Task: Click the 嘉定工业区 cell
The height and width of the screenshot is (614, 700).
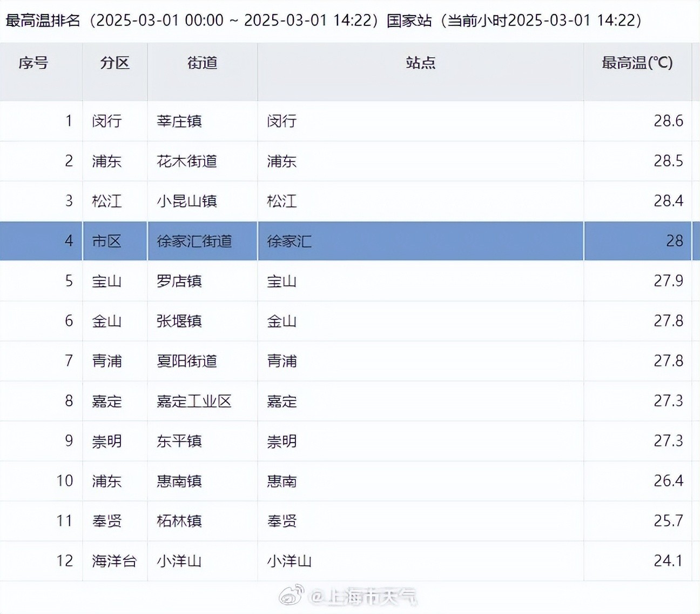Action: coord(194,401)
